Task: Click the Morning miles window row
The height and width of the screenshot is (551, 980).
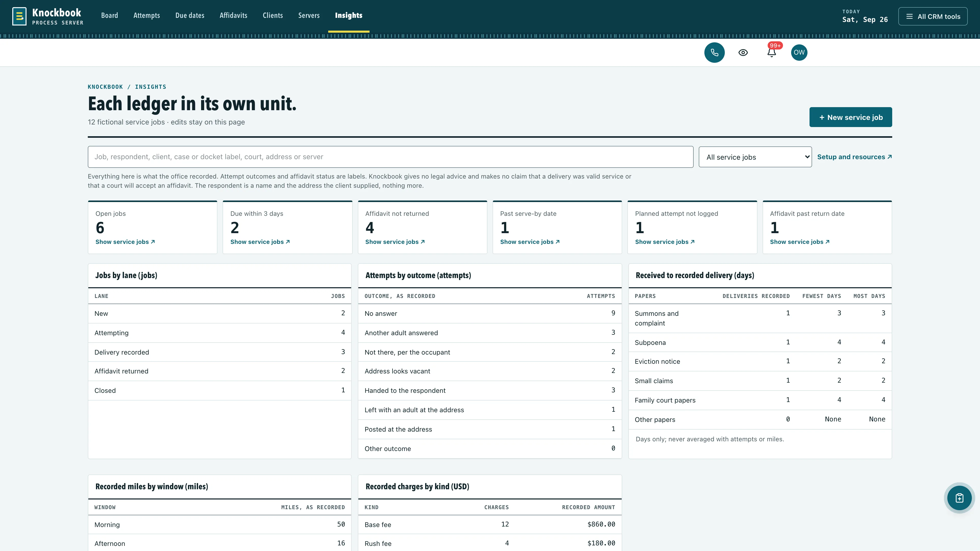Action: [219, 524]
